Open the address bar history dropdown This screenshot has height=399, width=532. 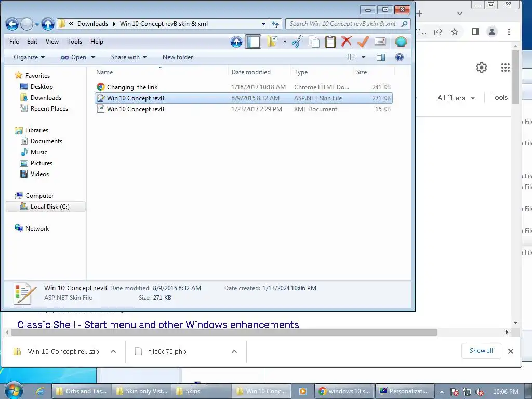click(263, 24)
